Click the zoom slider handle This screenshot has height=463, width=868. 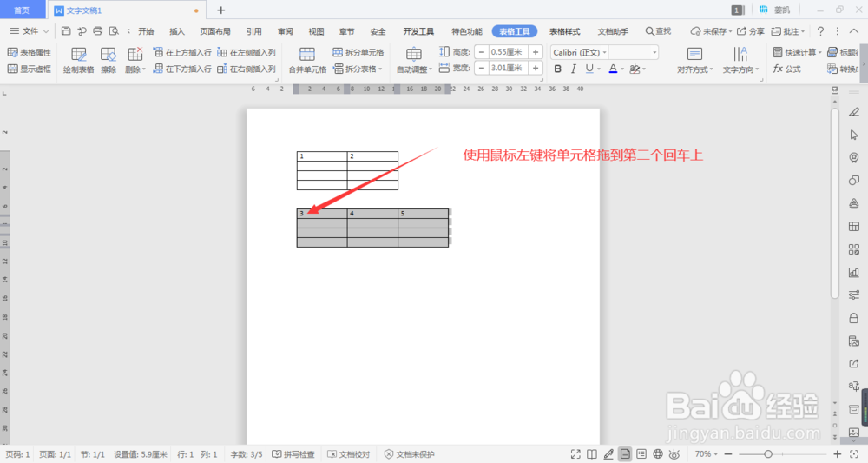(768, 454)
